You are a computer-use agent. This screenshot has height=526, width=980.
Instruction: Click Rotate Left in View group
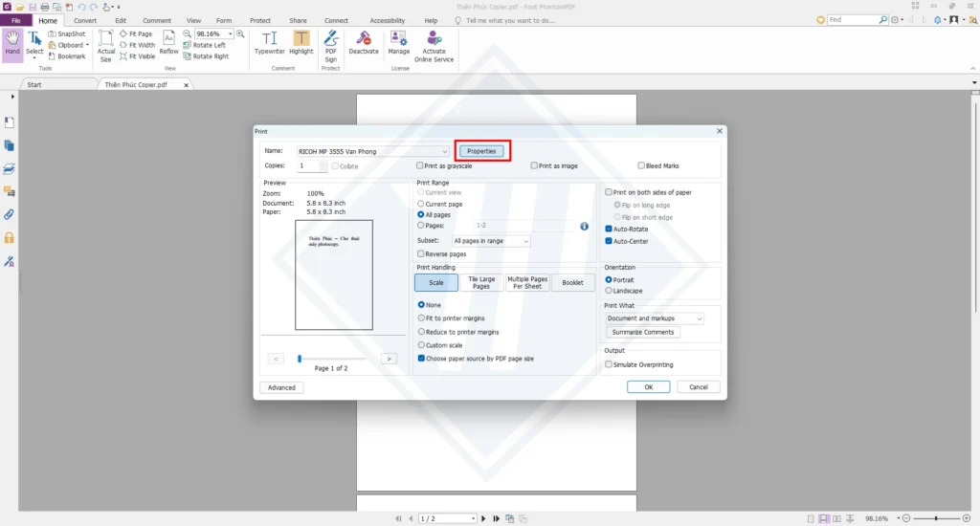[x=208, y=45]
